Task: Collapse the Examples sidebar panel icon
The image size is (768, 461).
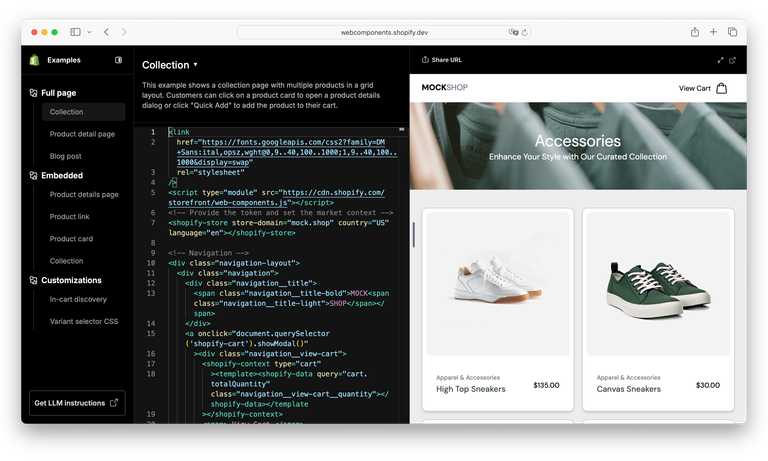Action: pyautogui.click(x=119, y=60)
